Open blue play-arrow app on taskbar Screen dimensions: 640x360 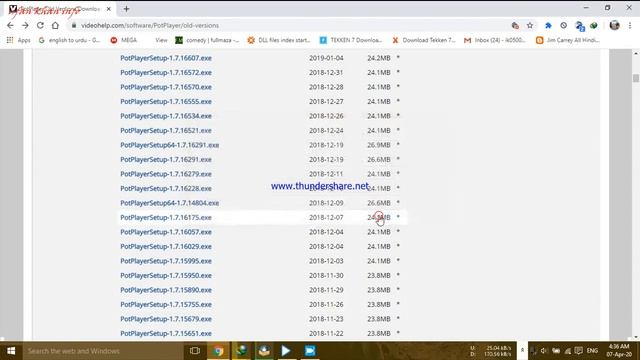[286, 351]
